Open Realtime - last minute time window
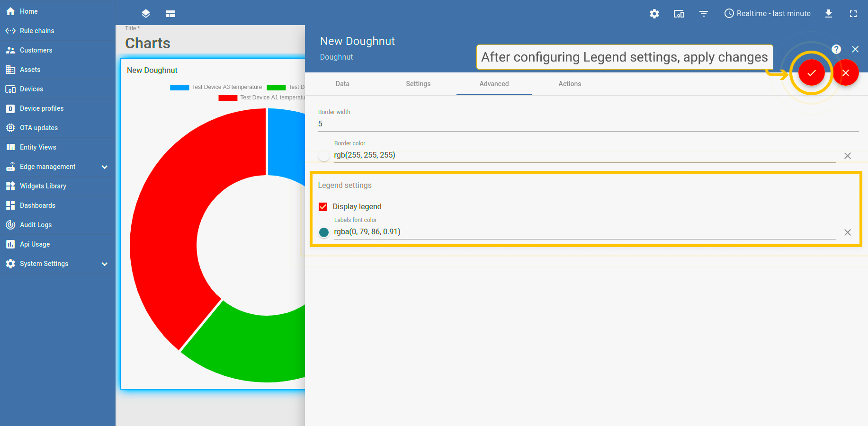Viewport: 868px width, 426px height. point(768,14)
